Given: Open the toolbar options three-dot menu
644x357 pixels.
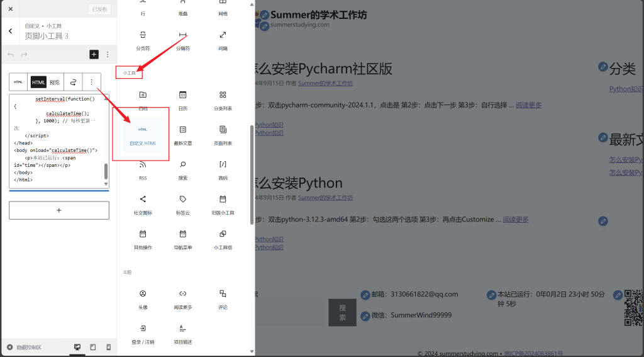Looking at the screenshot, I should point(108,54).
